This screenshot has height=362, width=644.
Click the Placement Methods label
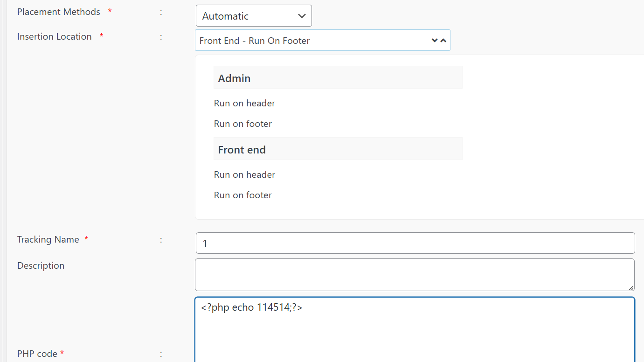click(58, 12)
